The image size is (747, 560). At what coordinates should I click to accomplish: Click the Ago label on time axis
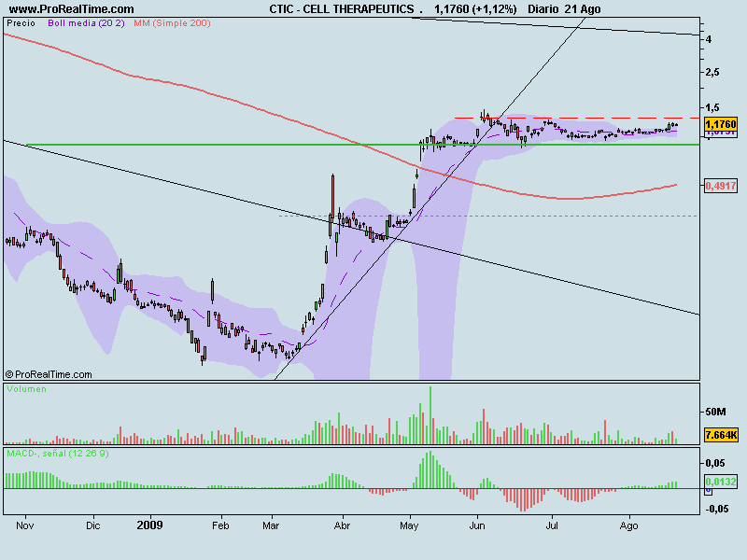click(628, 526)
